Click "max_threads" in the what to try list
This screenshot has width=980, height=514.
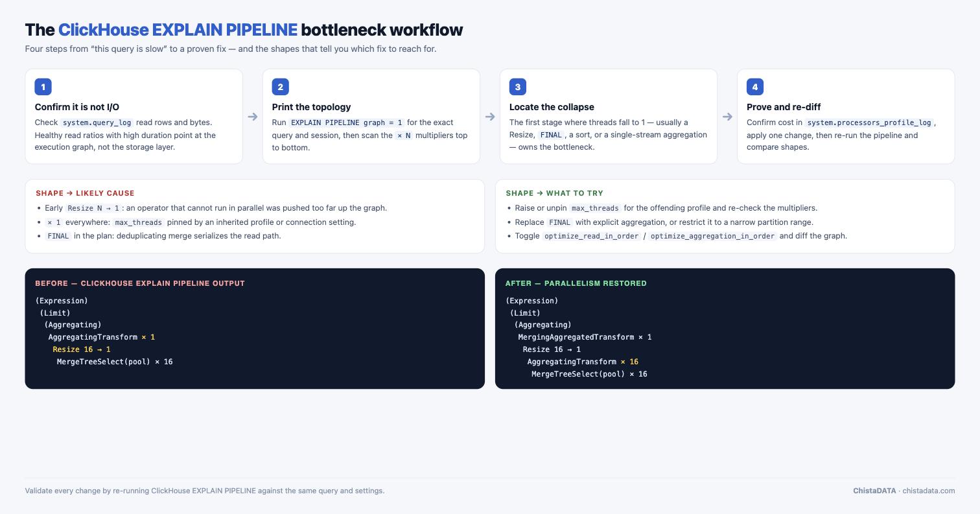click(x=596, y=208)
